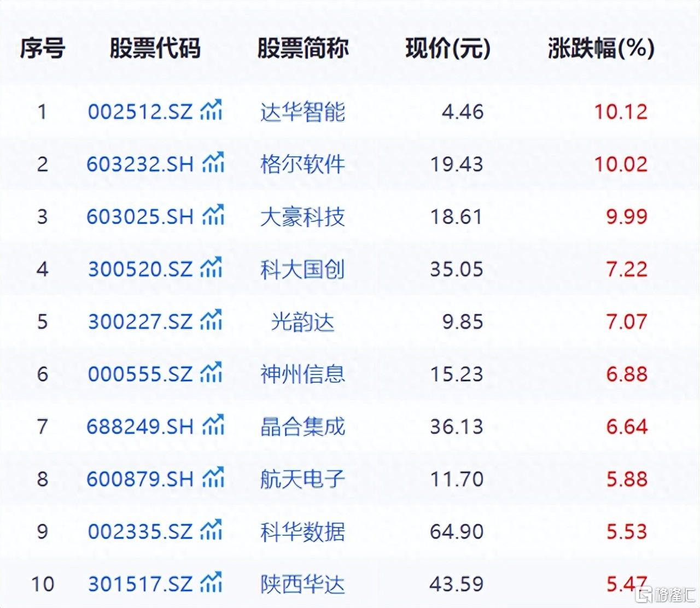Open stock code 603232.SH
Screen dimensions: 700x608
click(141, 165)
